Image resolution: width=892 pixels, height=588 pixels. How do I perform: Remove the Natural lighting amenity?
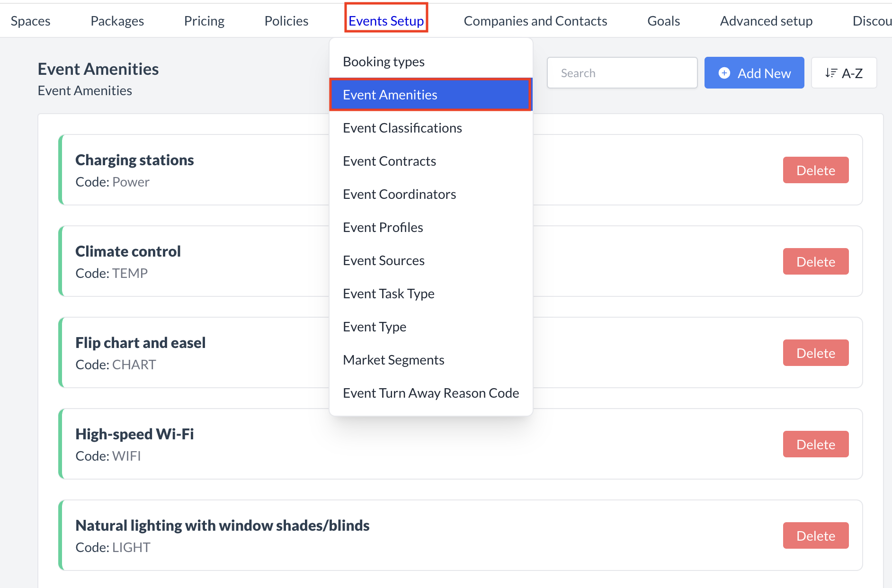tap(815, 536)
